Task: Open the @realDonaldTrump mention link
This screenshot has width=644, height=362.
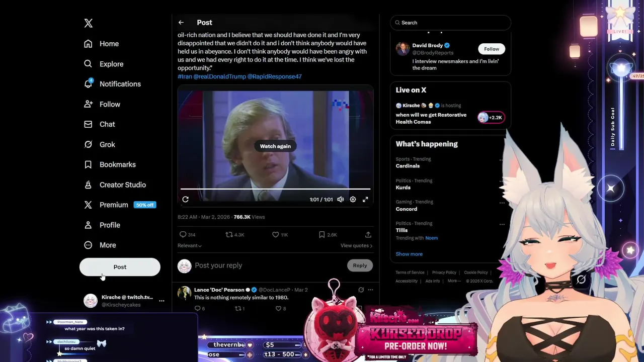Action: 220,76
